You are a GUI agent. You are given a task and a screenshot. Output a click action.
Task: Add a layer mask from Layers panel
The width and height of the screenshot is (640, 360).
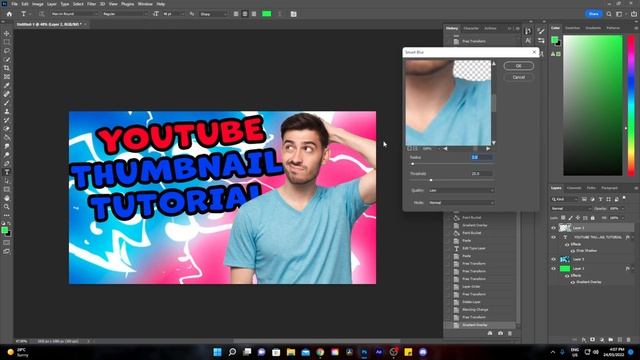(x=593, y=340)
